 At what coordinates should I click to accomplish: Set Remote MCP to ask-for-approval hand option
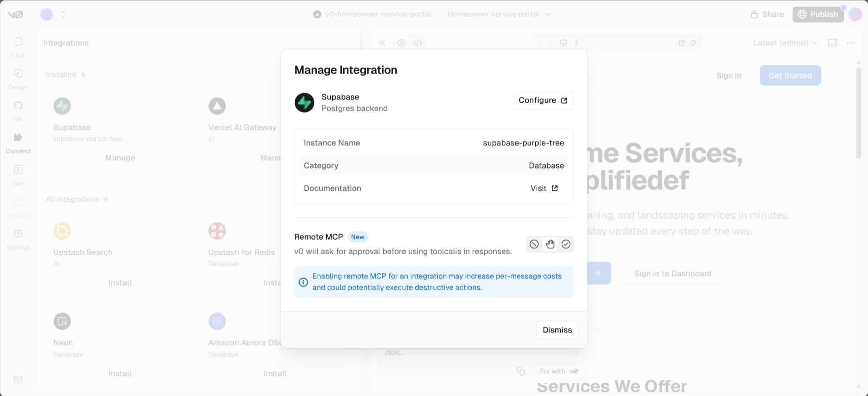[x=550, y=244]
